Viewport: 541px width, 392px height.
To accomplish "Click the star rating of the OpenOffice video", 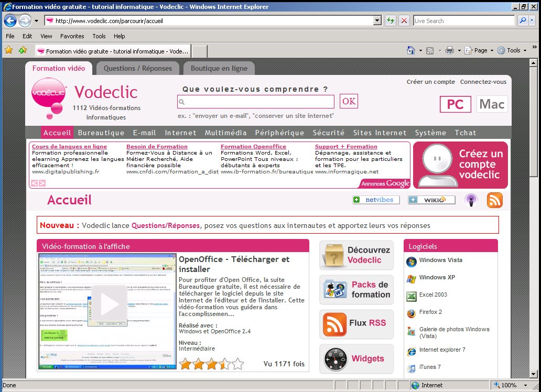I will click(x=211, y=364).
